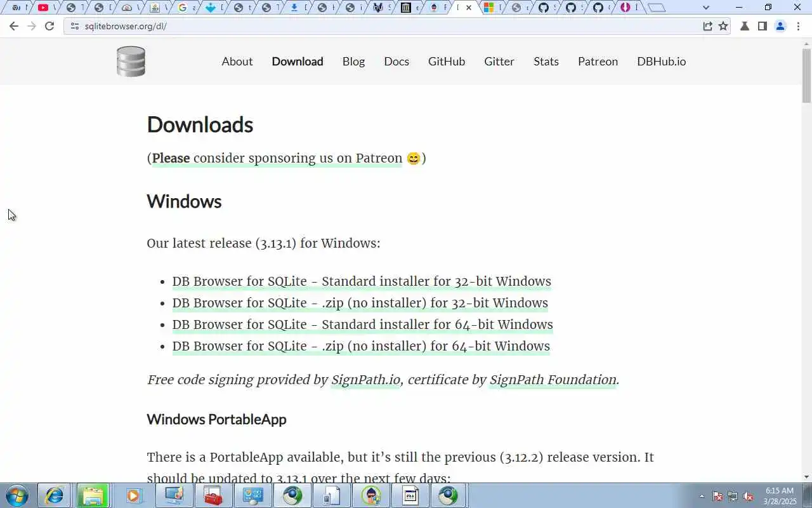Open the About page
Image resolution: width=812 pixels, height=508 pixels.
(x=237, y=62)
